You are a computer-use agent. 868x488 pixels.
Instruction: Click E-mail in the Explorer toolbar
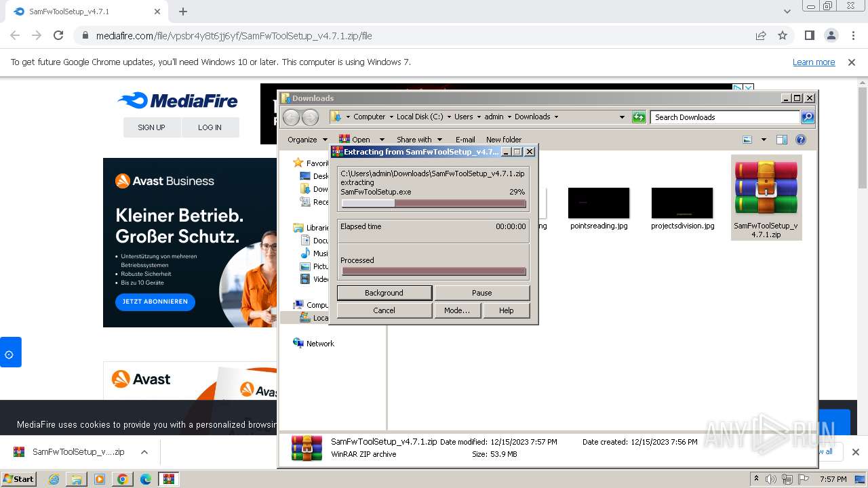pyautogui.click(x=465, y=140)
